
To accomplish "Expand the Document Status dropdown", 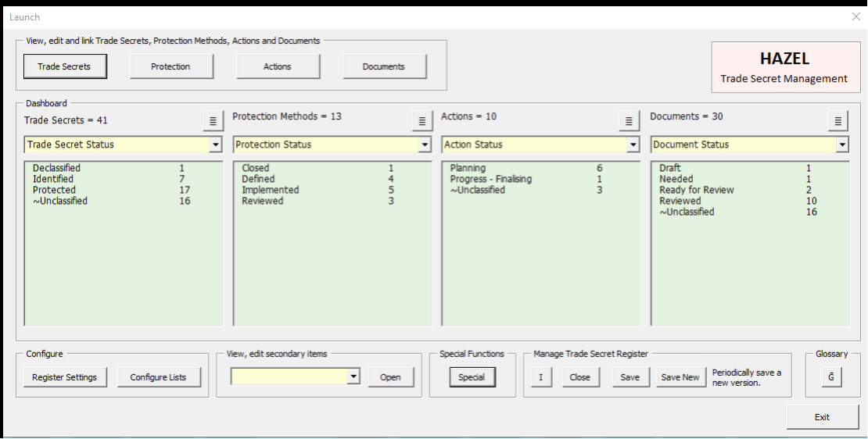I will (842, 145).
